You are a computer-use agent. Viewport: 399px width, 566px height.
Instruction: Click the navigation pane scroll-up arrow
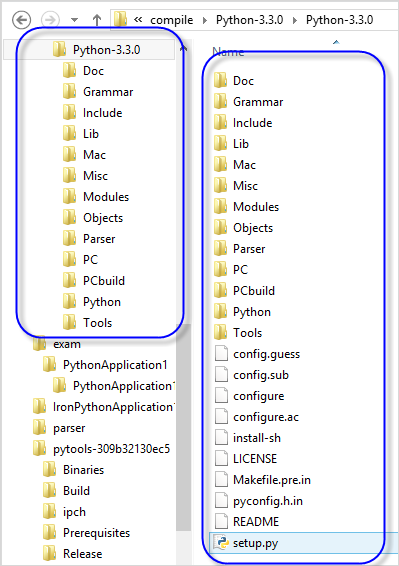pyautogui.click(x=183, y=47)
